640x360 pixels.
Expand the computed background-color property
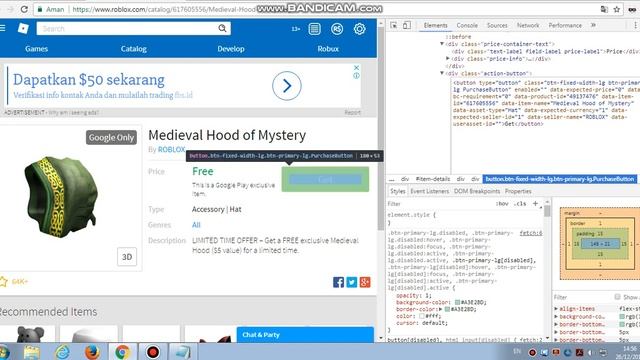tap(556, 316)
